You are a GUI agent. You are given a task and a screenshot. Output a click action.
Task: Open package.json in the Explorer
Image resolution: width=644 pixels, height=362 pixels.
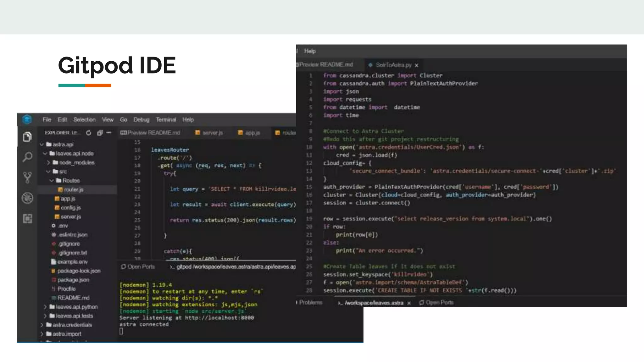pyautogui.click(x=73, y=280)
